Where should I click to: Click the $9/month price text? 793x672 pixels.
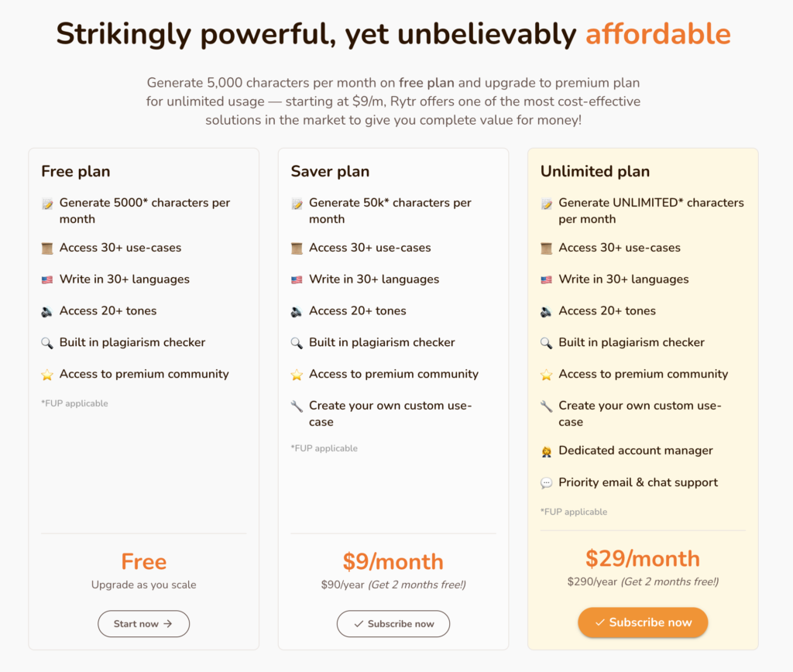tap(393, 561)
